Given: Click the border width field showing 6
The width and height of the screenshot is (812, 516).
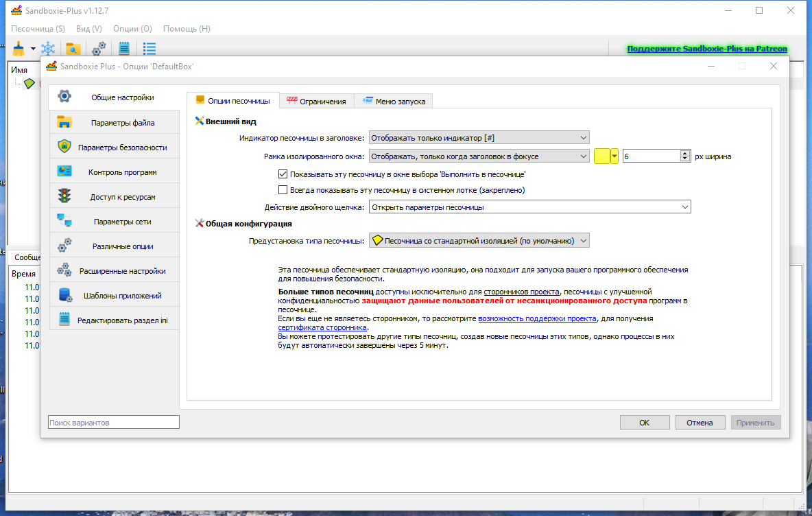Looking at the screenshot, I should (652, 156).
